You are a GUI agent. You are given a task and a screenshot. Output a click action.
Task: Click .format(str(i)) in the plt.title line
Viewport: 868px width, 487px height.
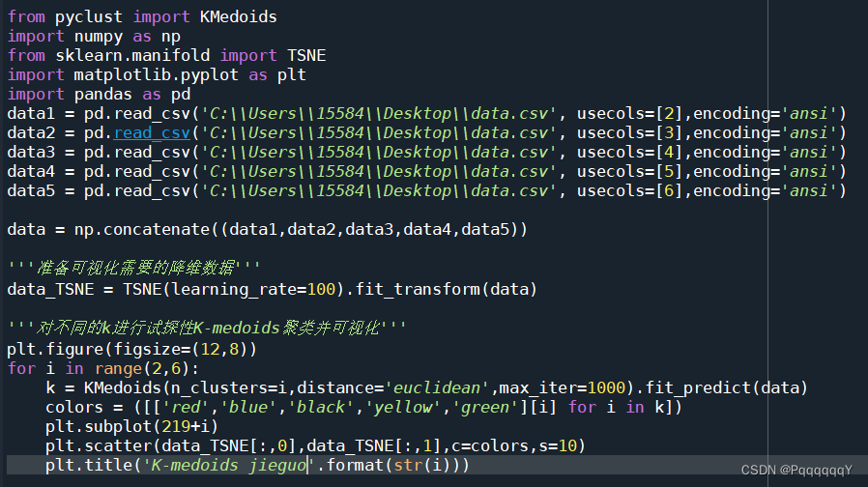tap(391, 466)
